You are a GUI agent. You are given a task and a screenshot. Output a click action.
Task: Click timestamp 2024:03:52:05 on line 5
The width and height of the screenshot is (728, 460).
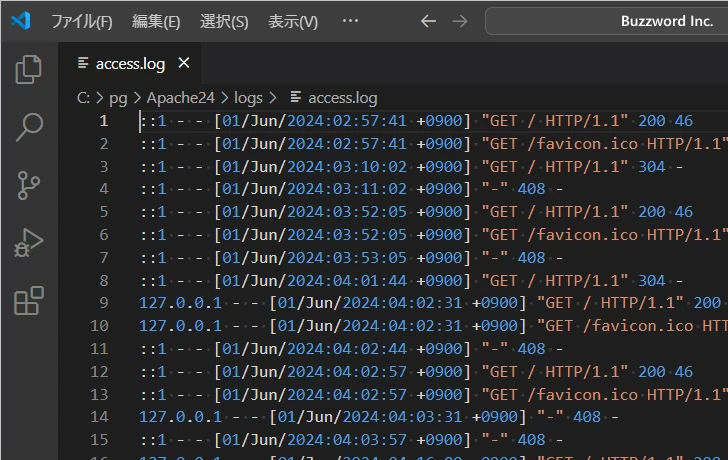pos(347,212)
